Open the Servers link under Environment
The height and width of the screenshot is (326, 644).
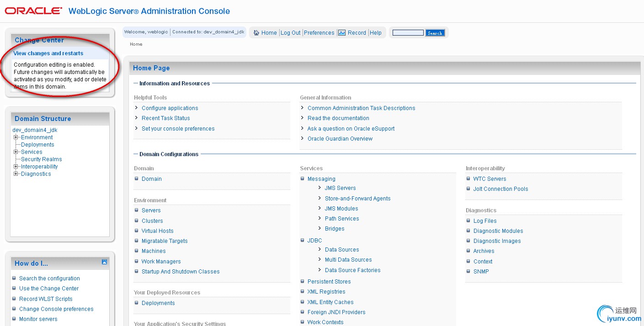(x=151, y=210)
